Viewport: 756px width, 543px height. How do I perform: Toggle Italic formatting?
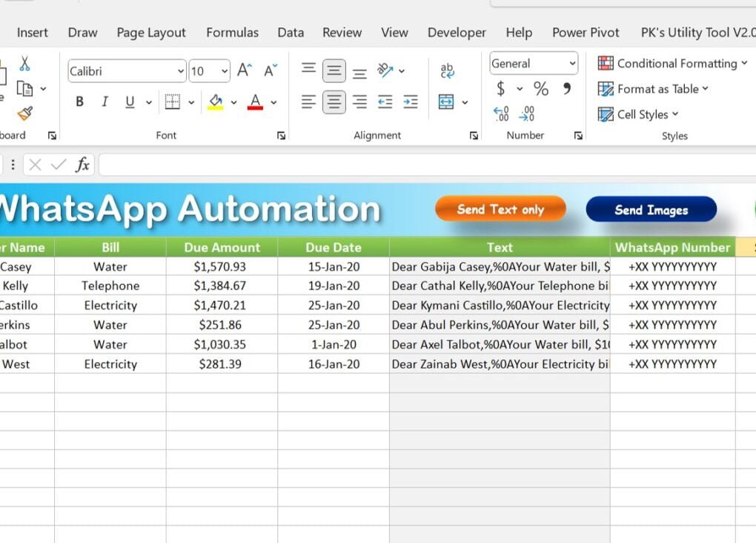point(105,102)
